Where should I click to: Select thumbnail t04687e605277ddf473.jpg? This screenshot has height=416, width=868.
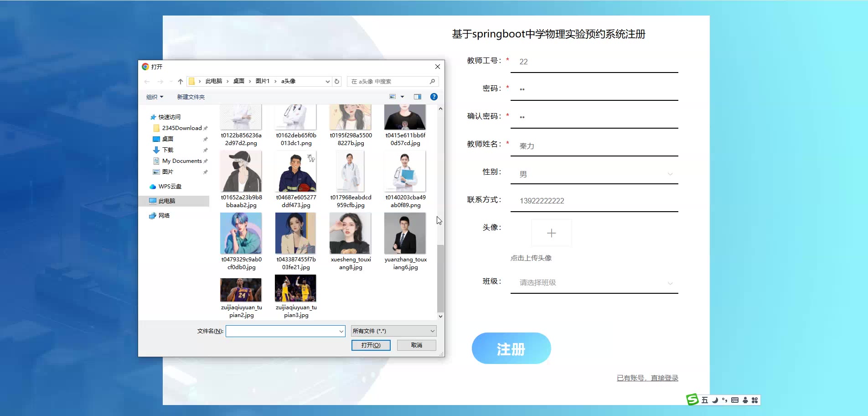tap(296, 172)
